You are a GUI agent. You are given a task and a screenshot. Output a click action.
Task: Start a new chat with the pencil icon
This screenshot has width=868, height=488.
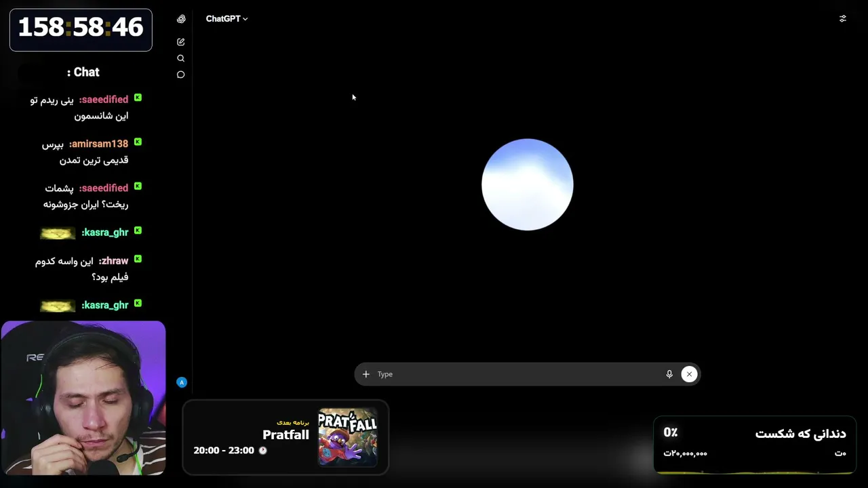181,42
